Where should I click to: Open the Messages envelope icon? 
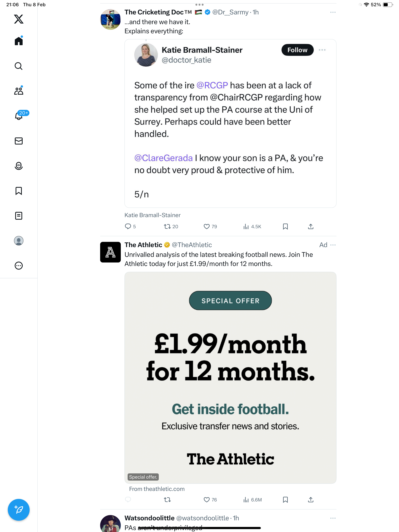pos(19,141)
